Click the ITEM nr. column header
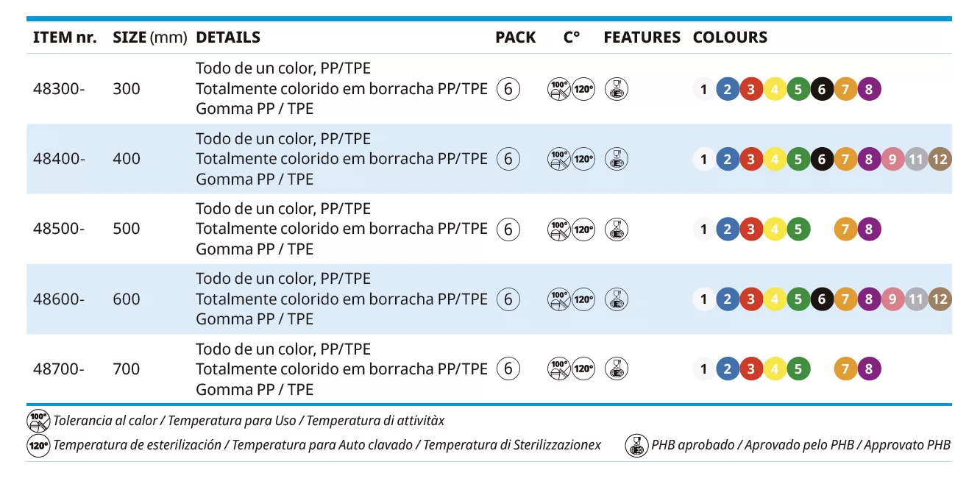Image resolution: width=980 pixels, height=484 pixels. coord(65,38)
